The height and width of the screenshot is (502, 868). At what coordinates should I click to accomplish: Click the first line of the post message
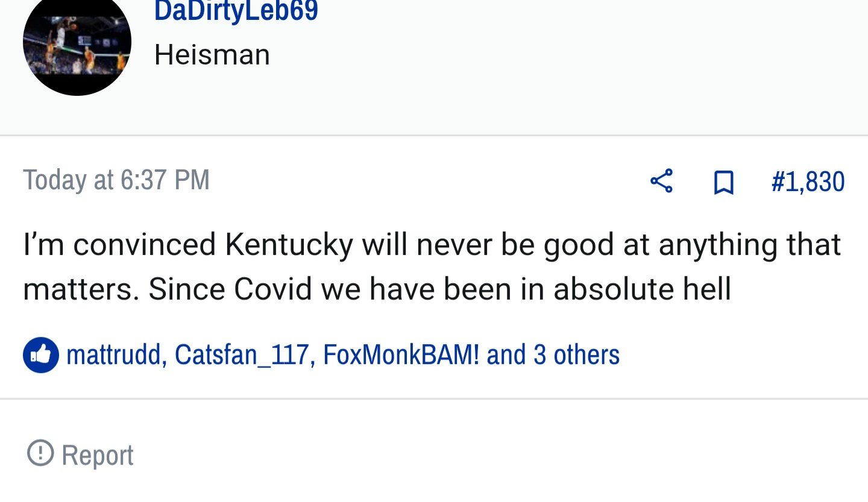point(432,245)
